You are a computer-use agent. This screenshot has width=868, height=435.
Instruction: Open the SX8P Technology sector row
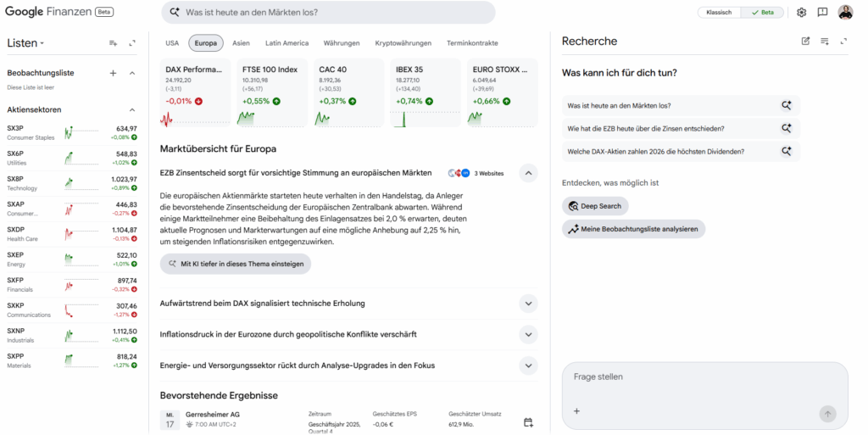coord(72,184)
